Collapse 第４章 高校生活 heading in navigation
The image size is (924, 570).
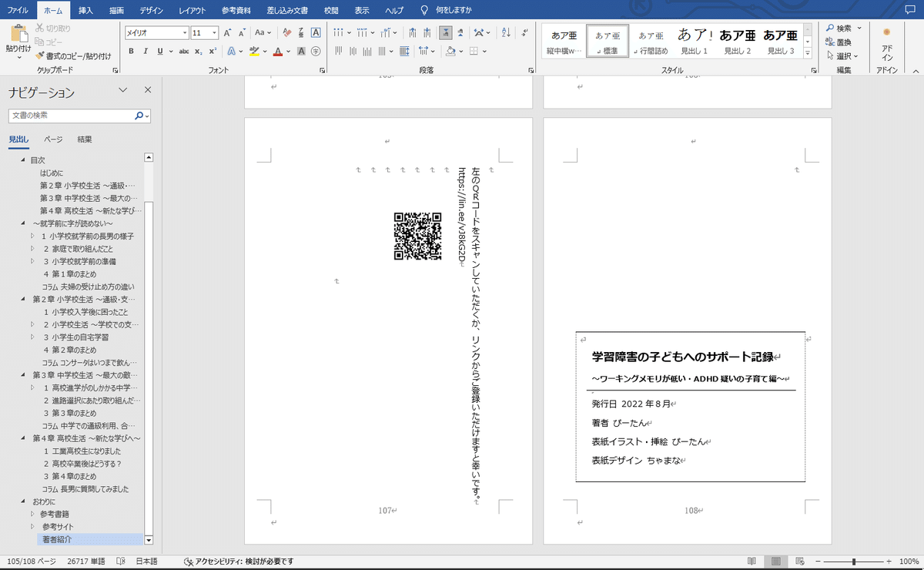coord(23,438)
